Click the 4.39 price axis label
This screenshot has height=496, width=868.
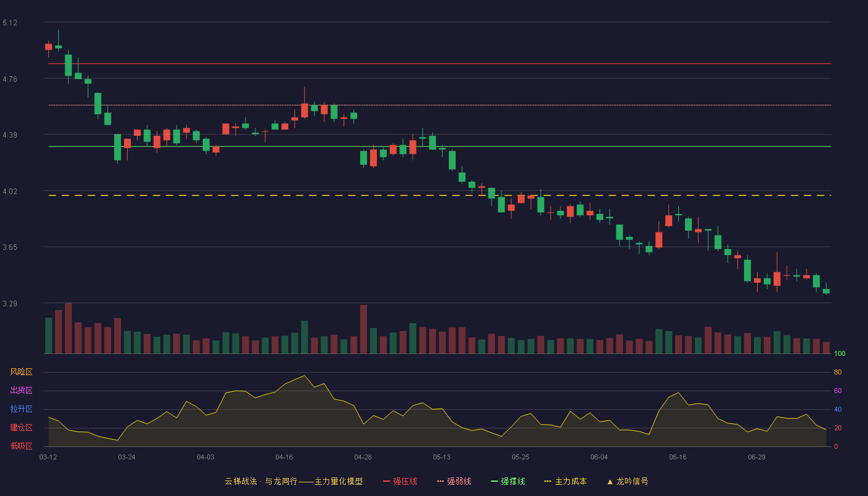click(x=10, y=135)
